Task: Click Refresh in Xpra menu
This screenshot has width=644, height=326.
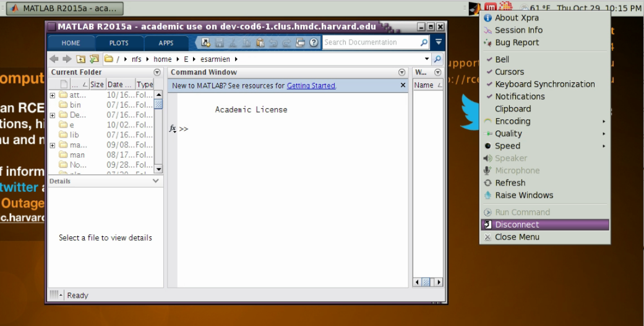Action: 545,183
